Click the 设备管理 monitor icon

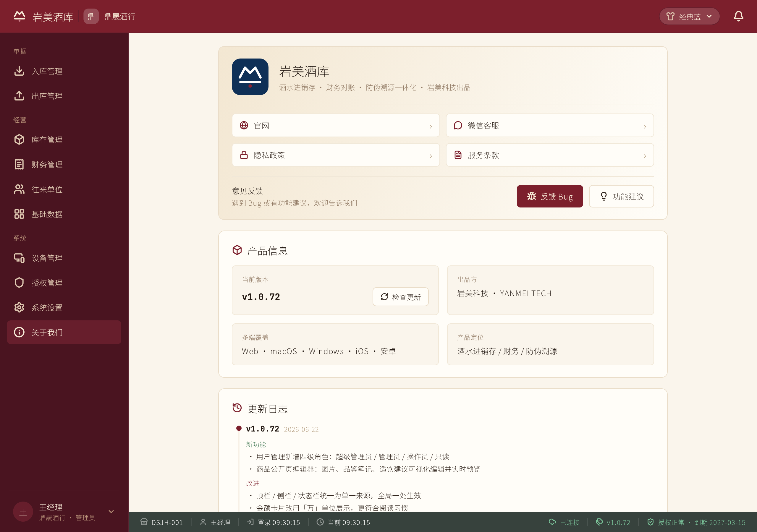click(x=19, y=258)
